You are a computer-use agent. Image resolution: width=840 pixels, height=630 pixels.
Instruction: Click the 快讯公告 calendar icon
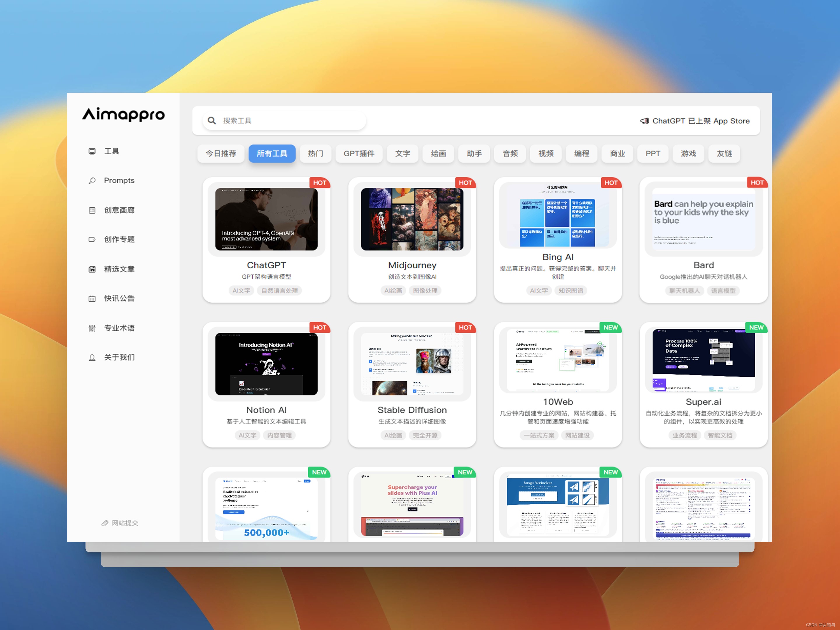point(92,298)
